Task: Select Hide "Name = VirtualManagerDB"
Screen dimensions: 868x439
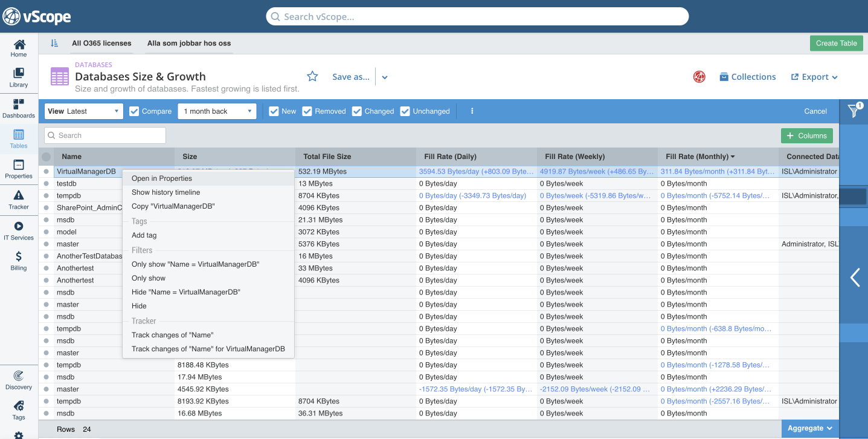Action: click(208, 292)
